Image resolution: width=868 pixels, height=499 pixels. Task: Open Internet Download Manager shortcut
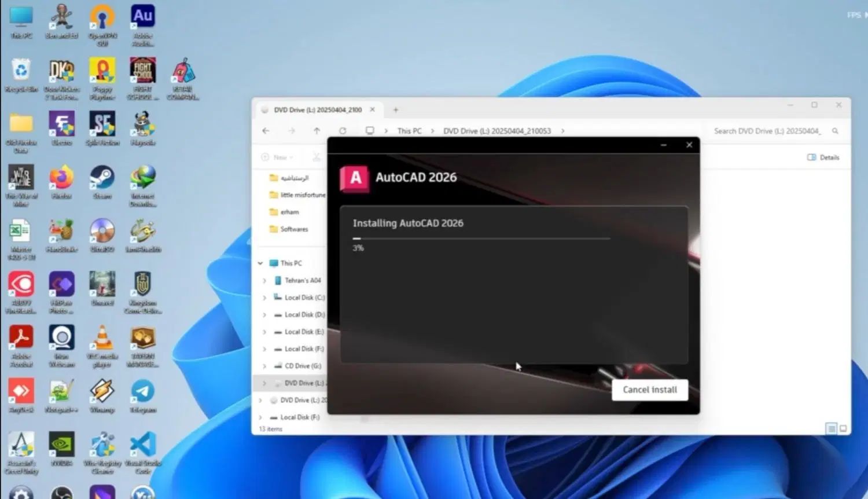coord(142,186)
